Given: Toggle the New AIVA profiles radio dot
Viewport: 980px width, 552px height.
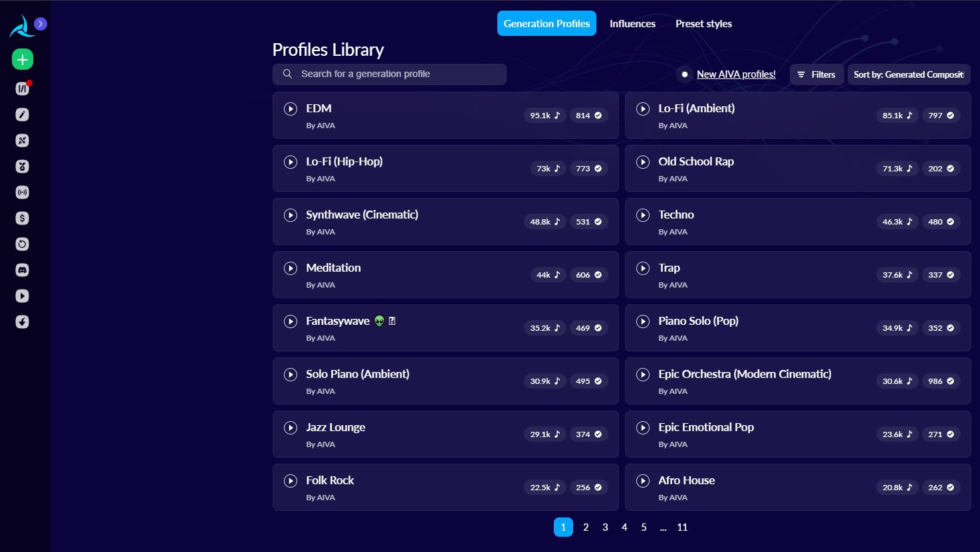Looking at the screenshot, I should (x=685, y=74).
